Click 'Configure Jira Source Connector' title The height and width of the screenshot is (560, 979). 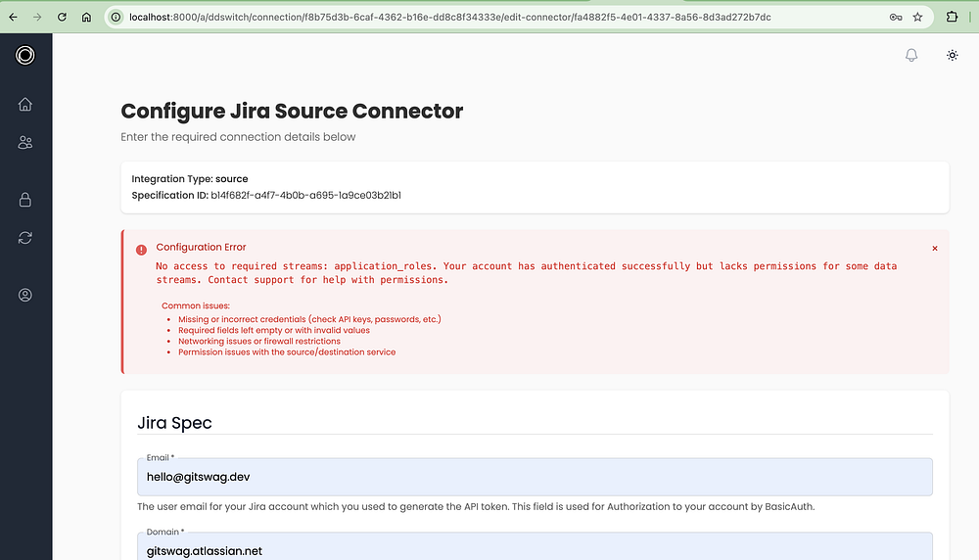[292, 112]
